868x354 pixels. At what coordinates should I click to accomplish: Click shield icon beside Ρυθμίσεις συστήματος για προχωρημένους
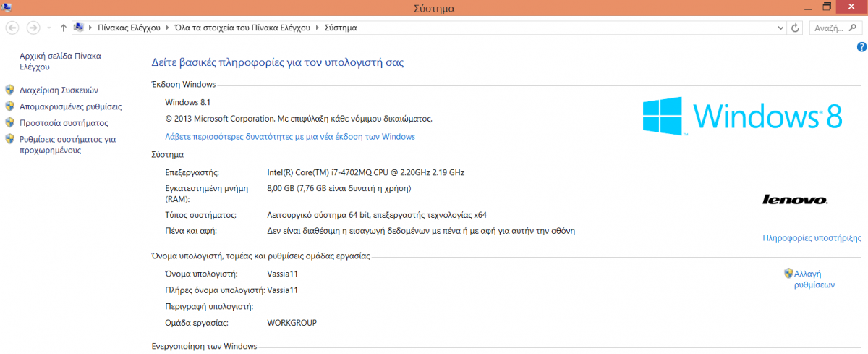(x=10, y=139)
